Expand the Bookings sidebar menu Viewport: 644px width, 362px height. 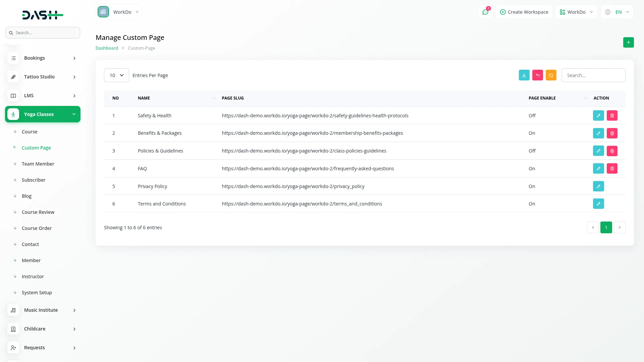[x=43, y=58]
